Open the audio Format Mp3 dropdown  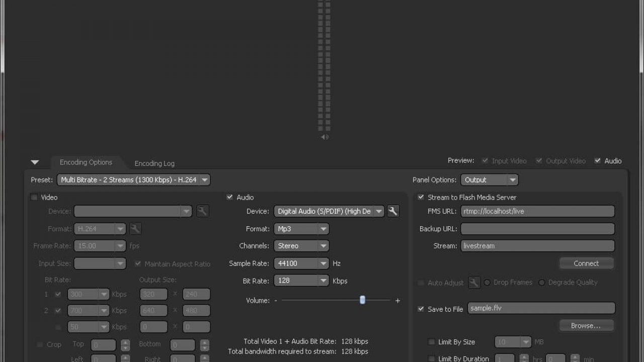click(301, 229)
